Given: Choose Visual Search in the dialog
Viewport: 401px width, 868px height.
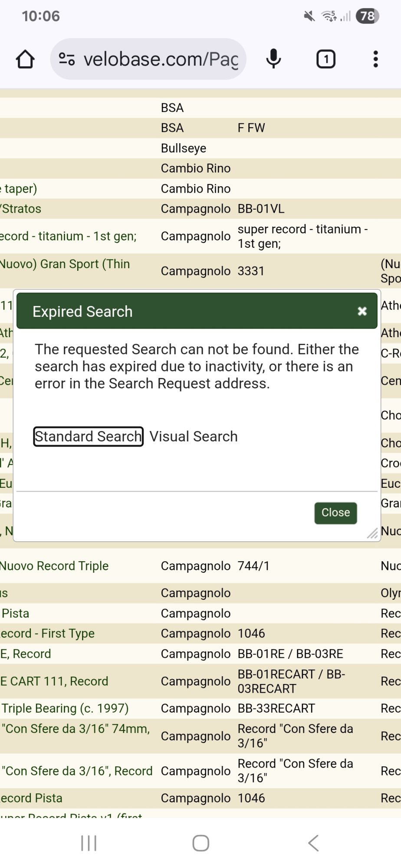Looking at the screenshot, I should (x=194, y=436).
